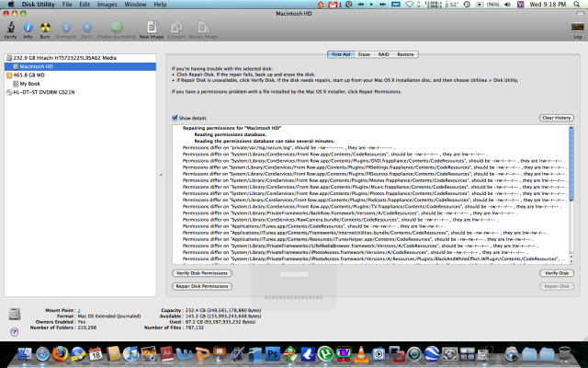Screen dimensions: 588x368
Task: Click the purple help button
Action: [x=15, y=332]
